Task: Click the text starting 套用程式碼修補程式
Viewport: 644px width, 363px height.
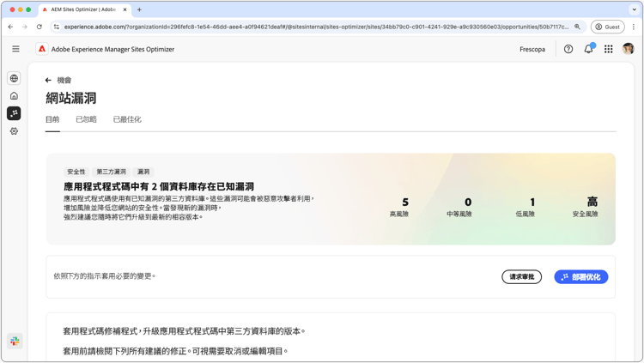Action: [x=184, y=331]
